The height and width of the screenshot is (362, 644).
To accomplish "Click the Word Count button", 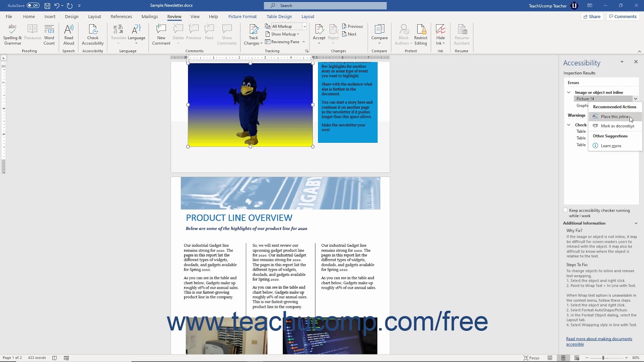I will pos(49,35).
